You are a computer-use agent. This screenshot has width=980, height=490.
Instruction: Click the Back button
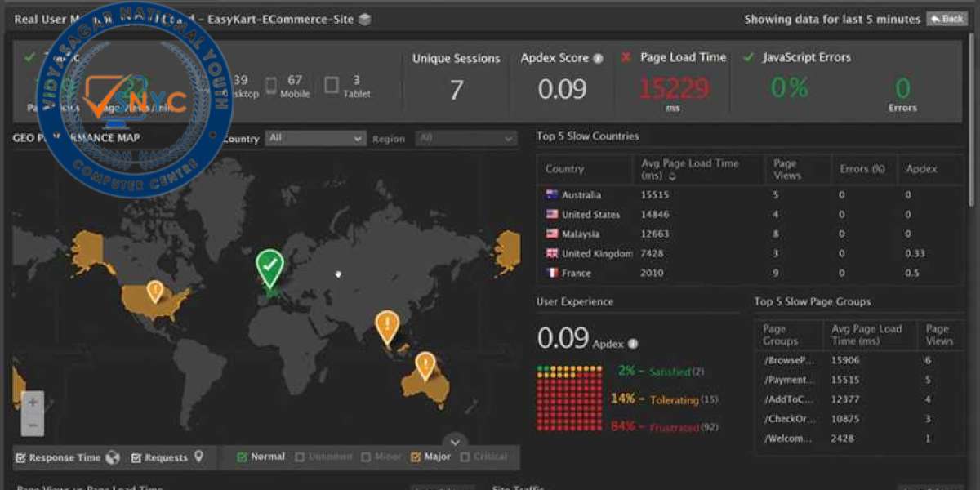click(947, 19)
